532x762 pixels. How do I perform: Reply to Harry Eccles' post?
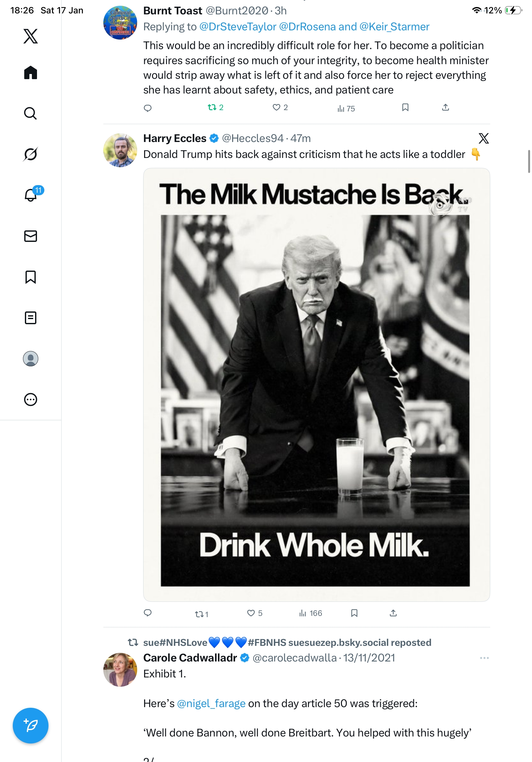click(x=148, y=613)
